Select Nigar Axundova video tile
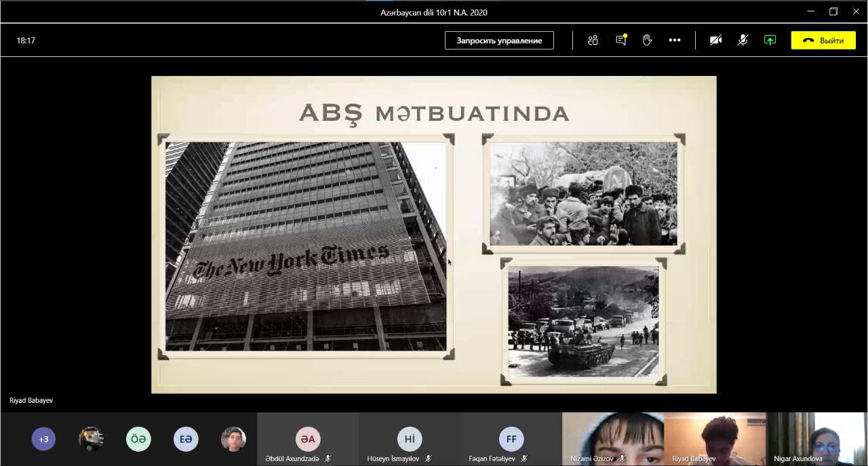The height and width of the screenshot is (466, 868). (x=816, y=439)
